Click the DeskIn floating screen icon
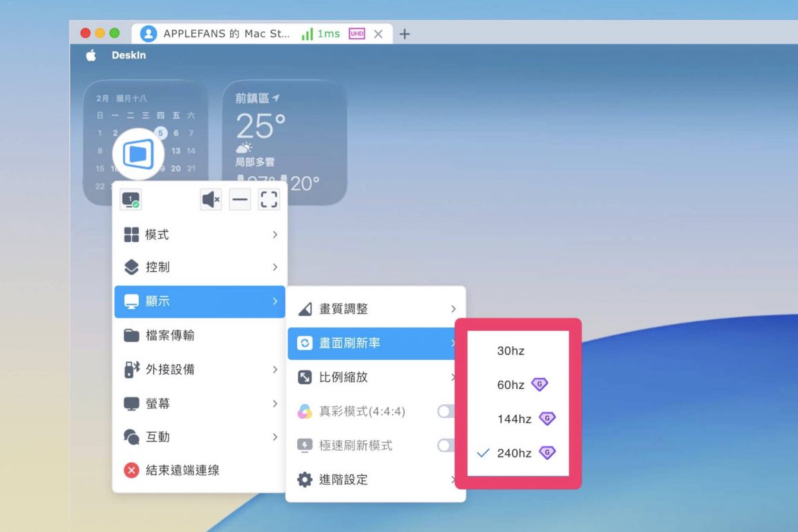Image resolution: width=798 pixels, height=532 pixels. click(138, 153)
